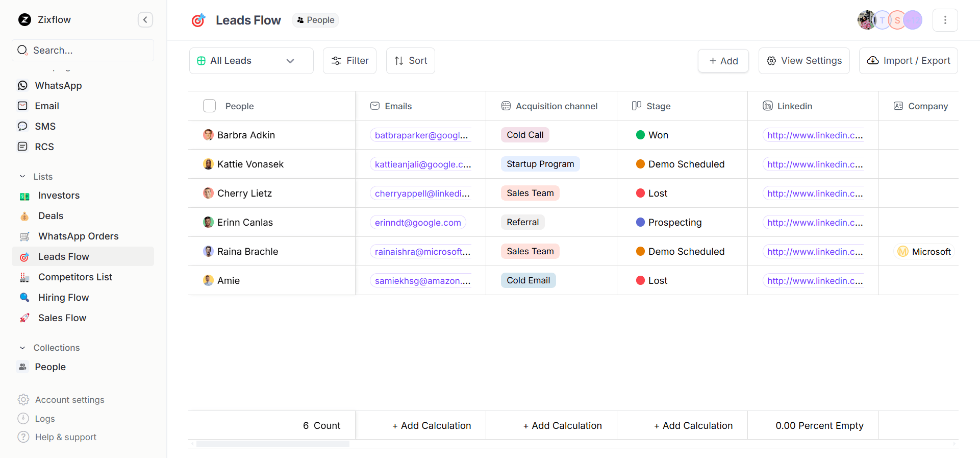Click the Won stage of Barbra Adkin

(x=652, y=135)
